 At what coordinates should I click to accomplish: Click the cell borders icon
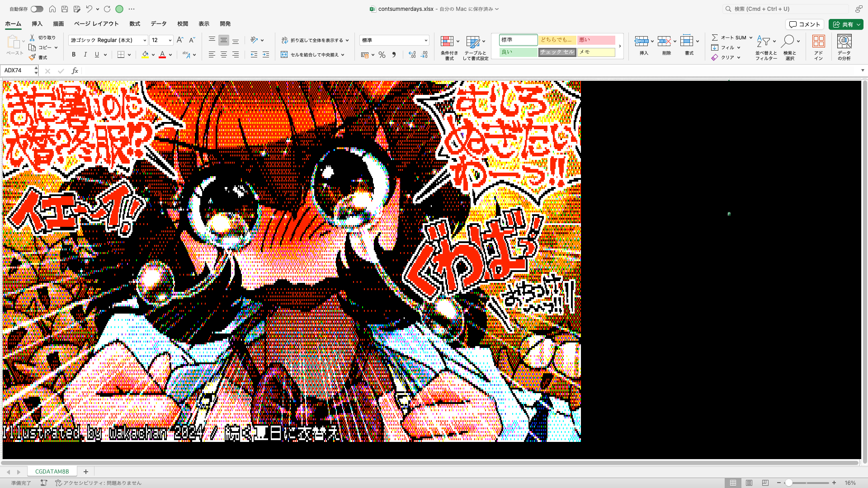tap(121, 55)
